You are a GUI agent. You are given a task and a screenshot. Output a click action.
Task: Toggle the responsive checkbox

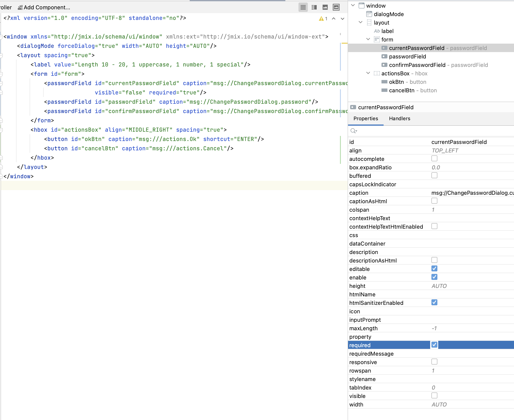434,362
